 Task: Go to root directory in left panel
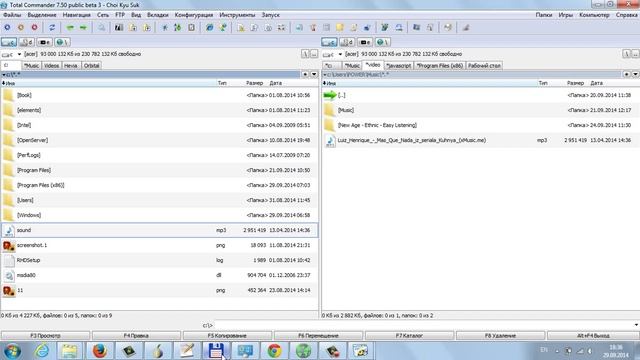coord(305,54)
